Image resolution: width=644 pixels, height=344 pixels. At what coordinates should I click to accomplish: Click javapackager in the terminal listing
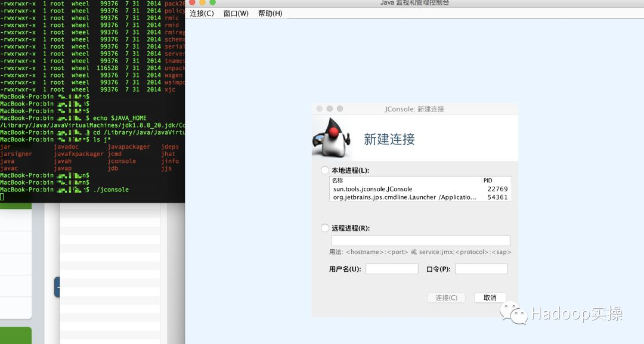(x=129, y=147)
